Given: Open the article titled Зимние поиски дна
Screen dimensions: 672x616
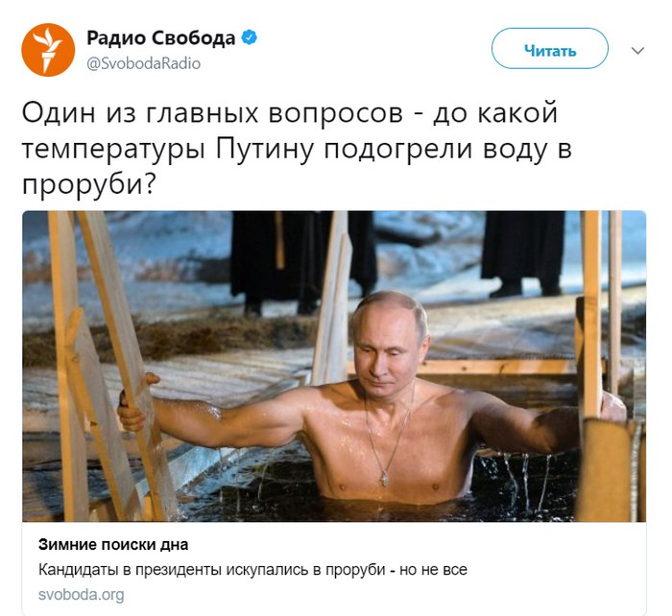Looking at the screenshot, I should [113, 544].
